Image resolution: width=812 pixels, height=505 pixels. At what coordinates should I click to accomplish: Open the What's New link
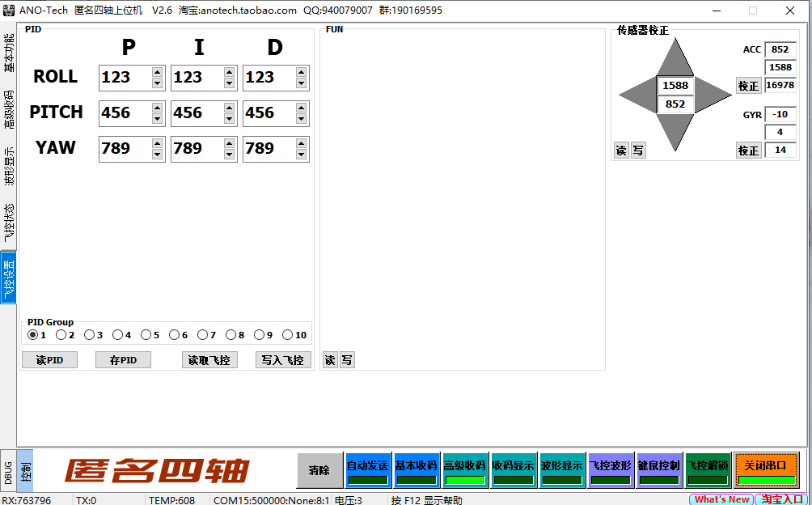click(x=722, y=499)
